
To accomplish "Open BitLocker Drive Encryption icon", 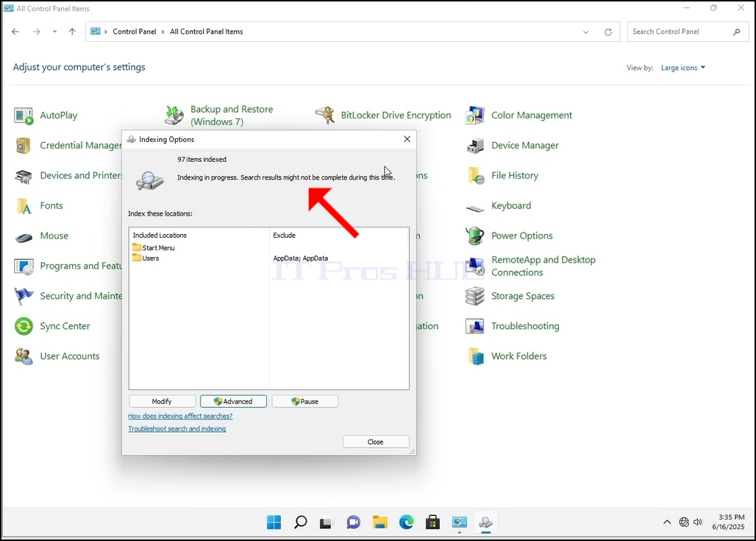I will click(x=324, y=116).
